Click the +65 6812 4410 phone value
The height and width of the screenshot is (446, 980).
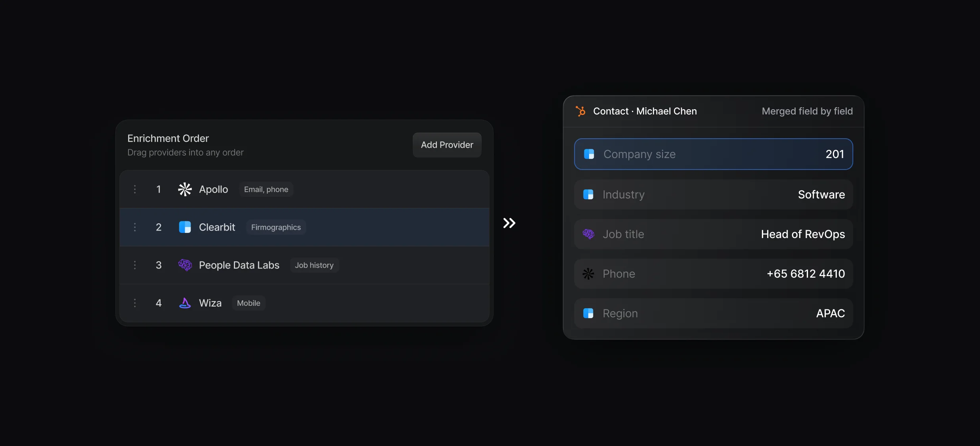(806, 274)
